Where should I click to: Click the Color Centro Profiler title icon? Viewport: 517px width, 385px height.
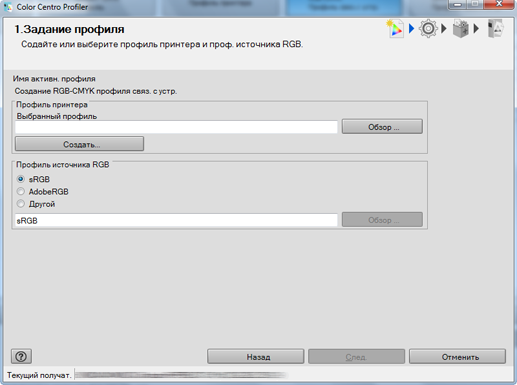[7, 7]
